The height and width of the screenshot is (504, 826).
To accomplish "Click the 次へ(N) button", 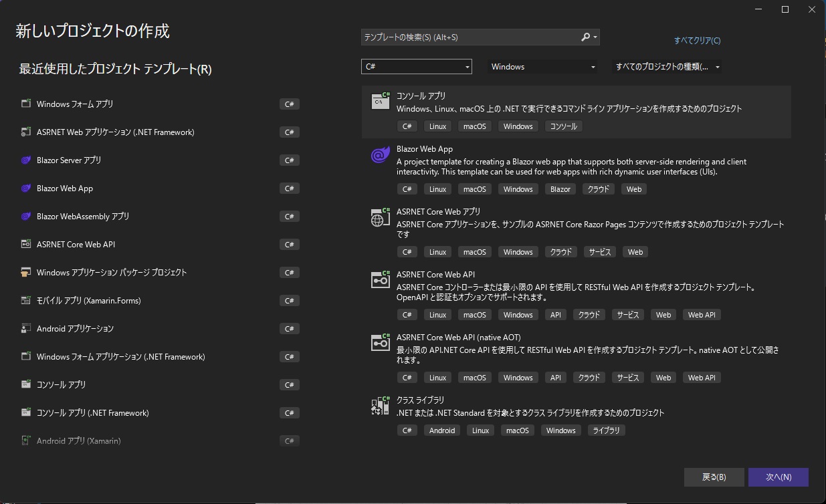I will pyautogui.click(x=779, y=477).
